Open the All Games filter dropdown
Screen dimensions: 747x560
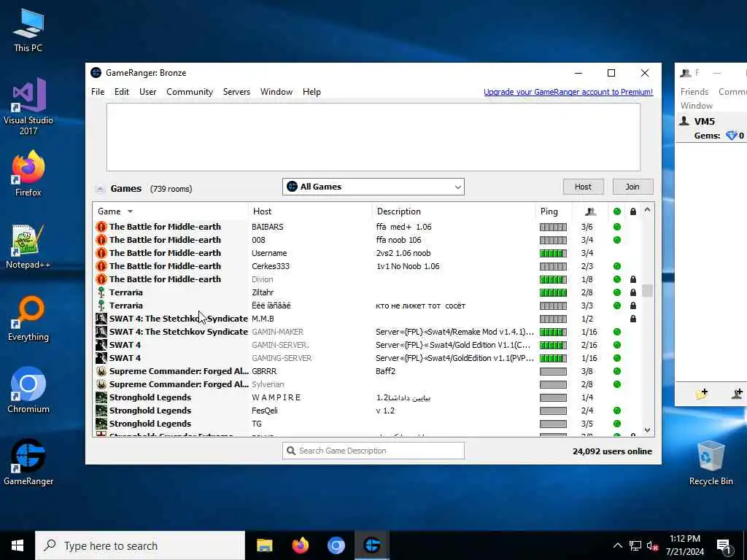coord(373,187)
